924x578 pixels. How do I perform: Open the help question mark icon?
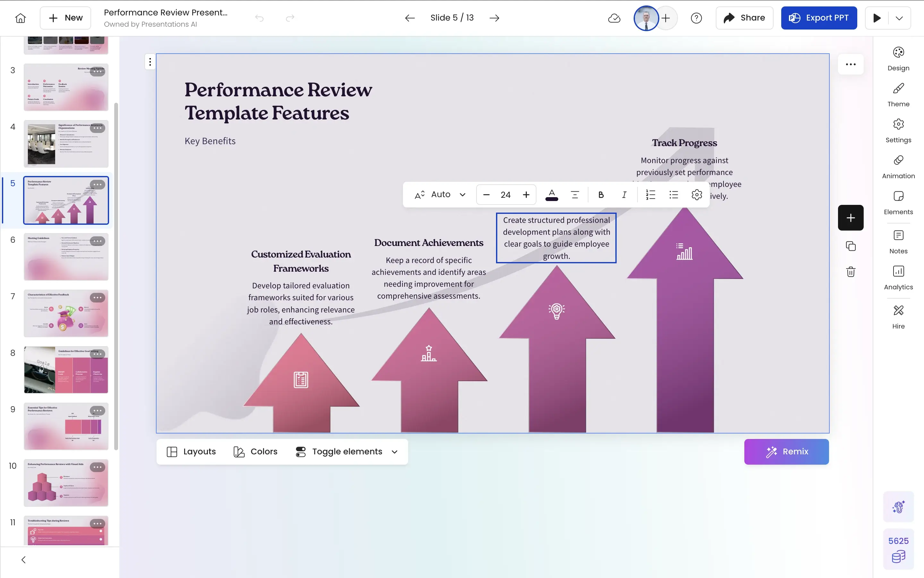[x=696, y=18]
